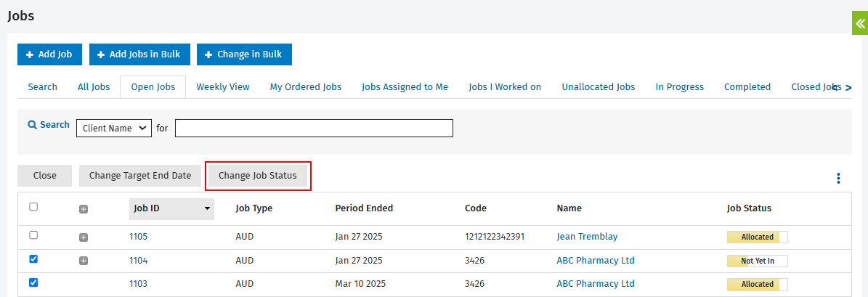Image resolution: width=868 pixels, height=297 pixels.
Task: Collapse sidebar with green double-chevron icon
Action: pyautogui.click(x=860, y=23)
